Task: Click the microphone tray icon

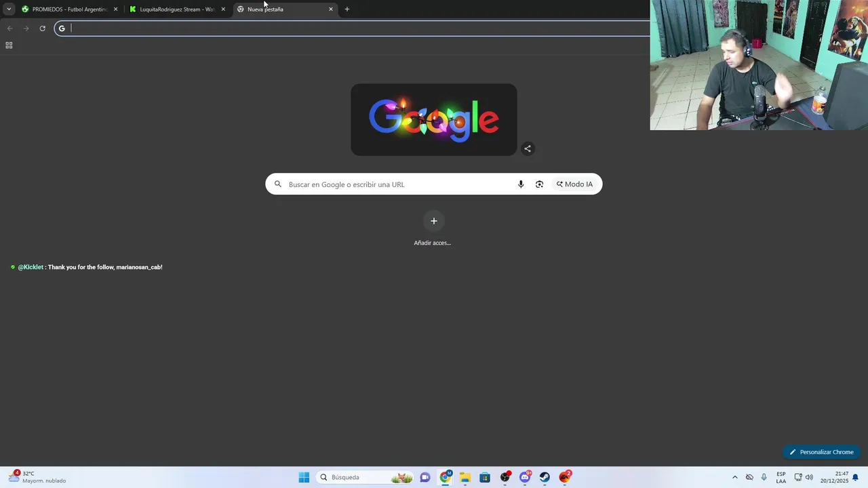Action: [x=764, y=477]
